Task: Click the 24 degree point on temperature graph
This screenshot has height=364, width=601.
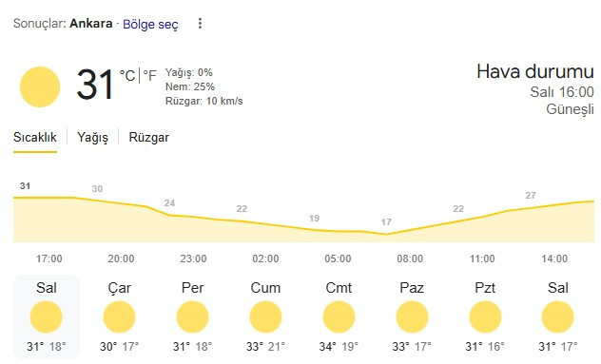Action: pyautogui.click(x=169, y=203)
